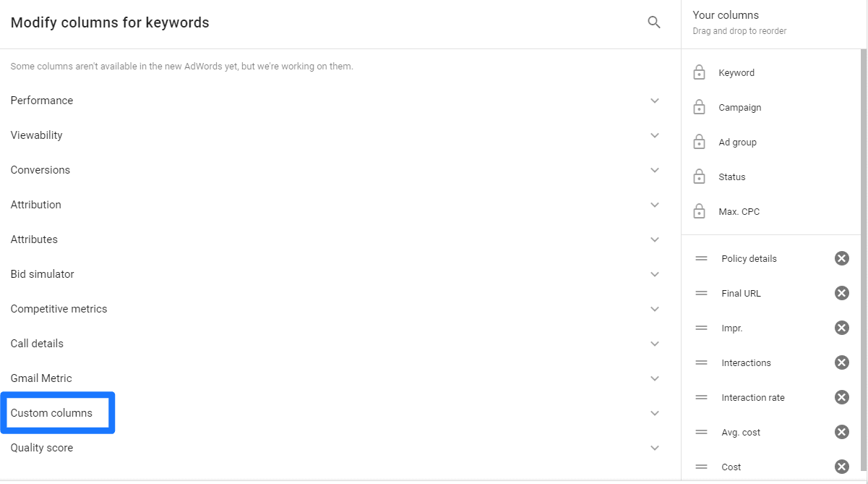This screenshot has height=484, width=868.
Task: Remove the Interactions column
Action: tap(842, 362)
